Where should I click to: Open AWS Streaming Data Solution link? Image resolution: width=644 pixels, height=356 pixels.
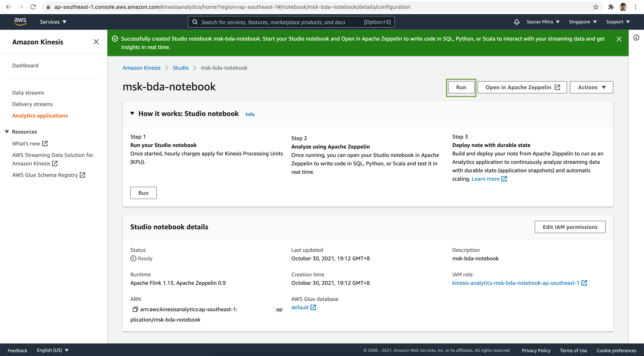(x=53, y=159)
